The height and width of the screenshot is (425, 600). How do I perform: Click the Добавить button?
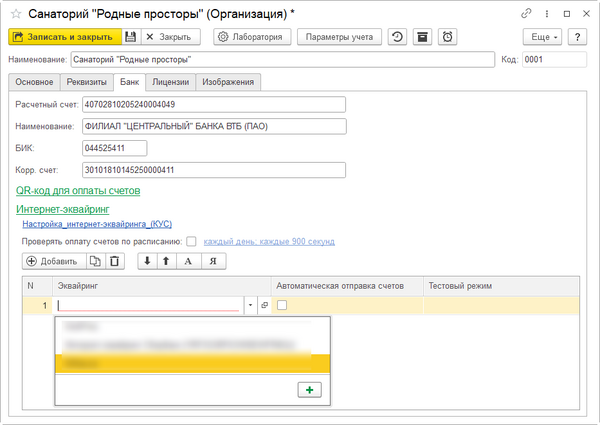[54, 261]
